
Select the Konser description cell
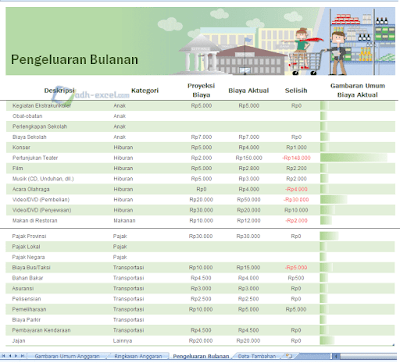click(21, 147)
